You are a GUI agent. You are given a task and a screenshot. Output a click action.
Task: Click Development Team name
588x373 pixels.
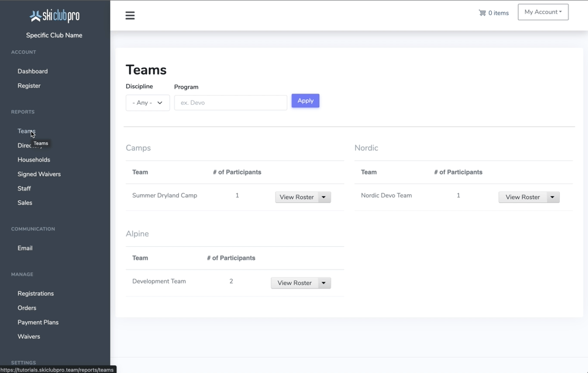click(x=159, y=281)
